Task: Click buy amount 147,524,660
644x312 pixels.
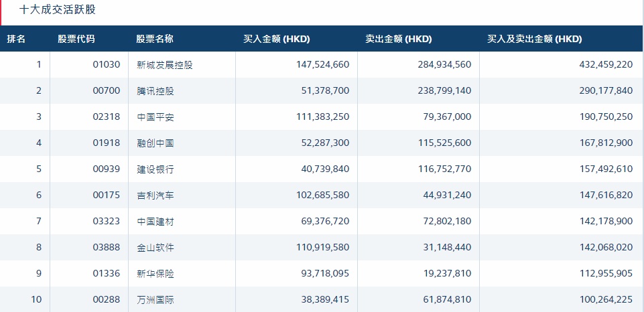Action: tap(323, 64)
